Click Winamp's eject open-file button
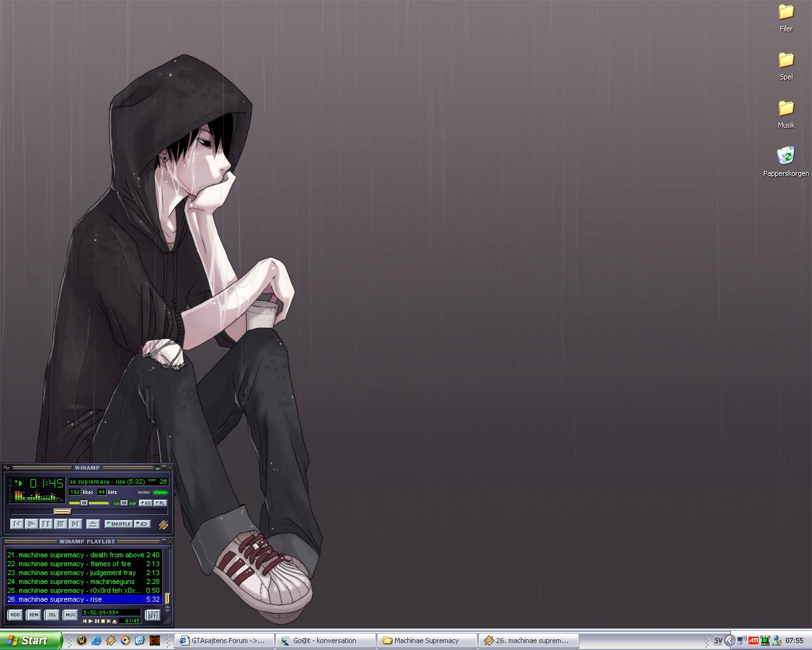Image resolution: width=812 pixels, height=650 pixels. click(x=93, y=524)
